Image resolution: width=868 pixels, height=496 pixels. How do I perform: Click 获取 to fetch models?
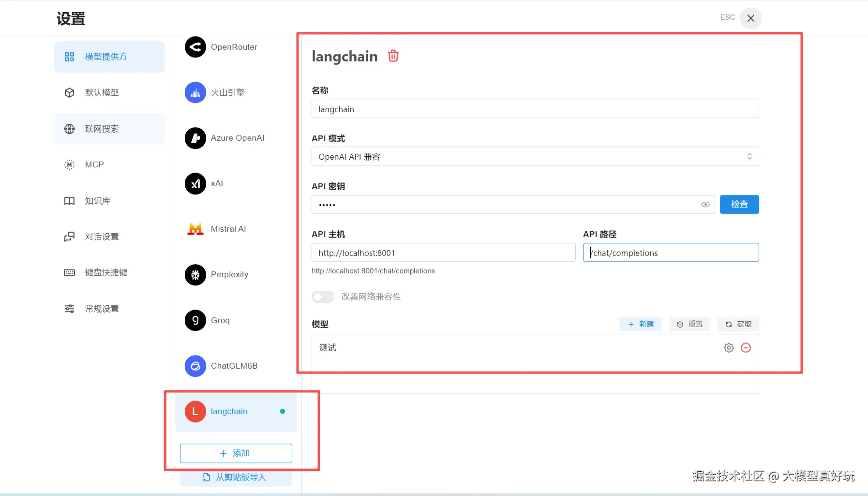tap(738, 324)
